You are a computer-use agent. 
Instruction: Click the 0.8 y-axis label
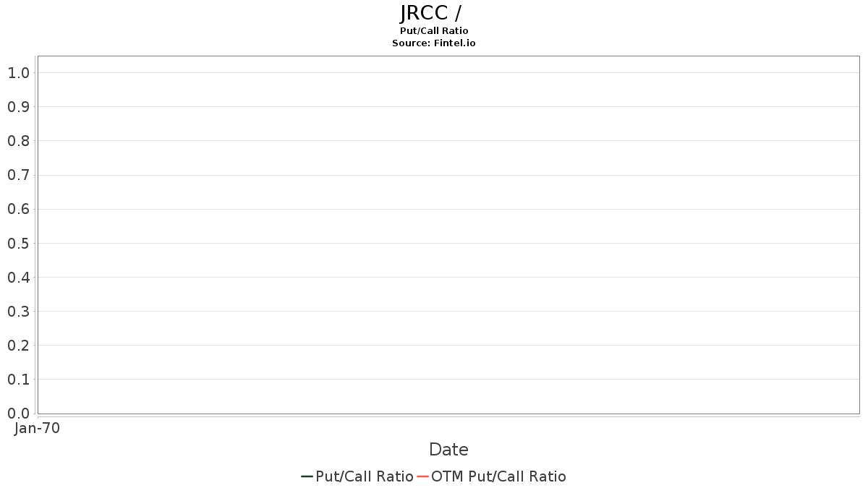[18, 140]
